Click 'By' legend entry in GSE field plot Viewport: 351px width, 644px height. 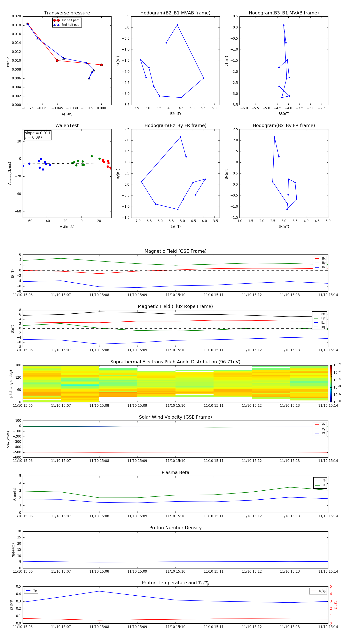point(320,263)
